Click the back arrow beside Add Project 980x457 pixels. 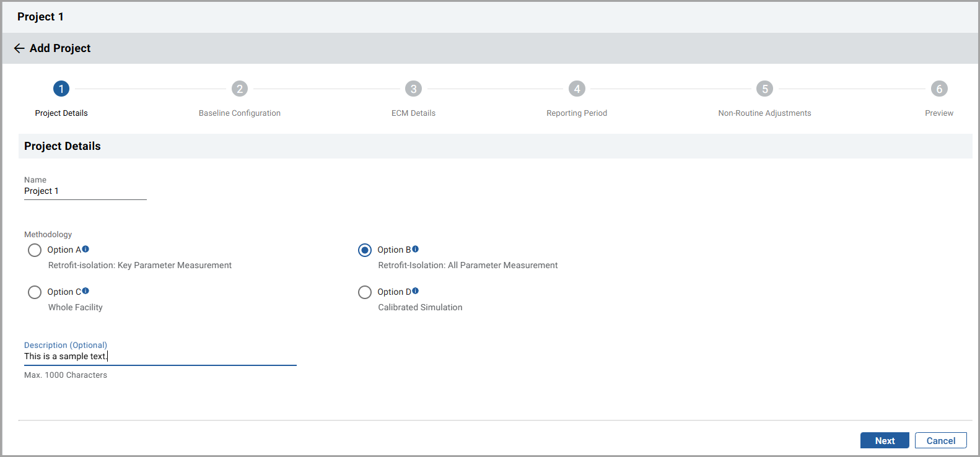[19, 48]
